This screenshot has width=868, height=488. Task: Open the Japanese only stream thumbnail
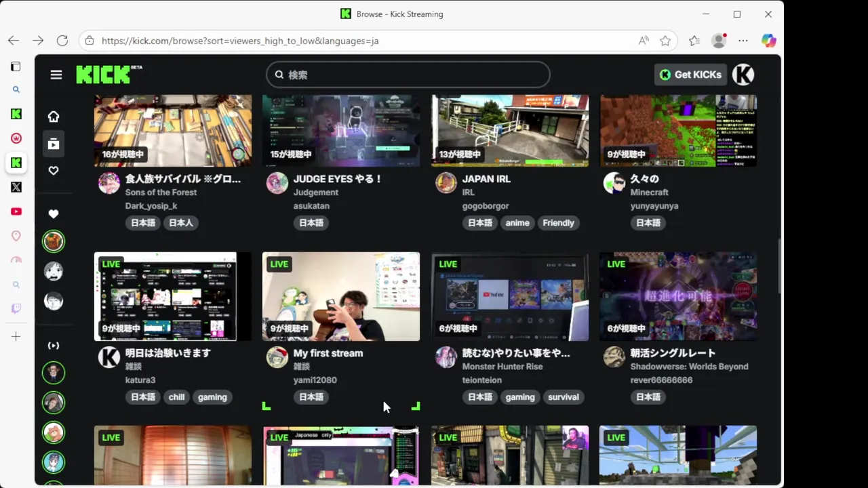click(x=341, y=456)
